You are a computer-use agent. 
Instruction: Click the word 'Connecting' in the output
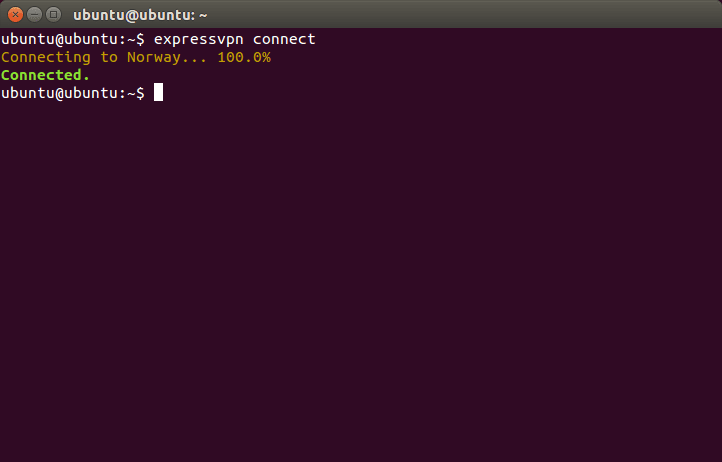[46, 57]
